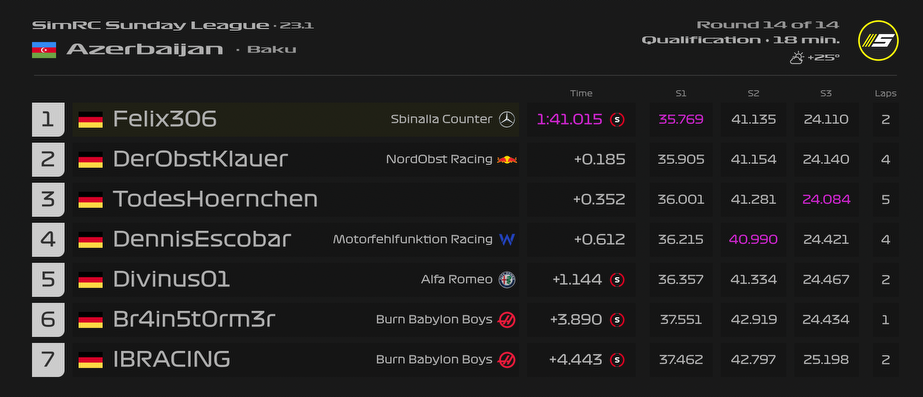Click the Laps column header
923x397 pixels.
pos(885,93)
